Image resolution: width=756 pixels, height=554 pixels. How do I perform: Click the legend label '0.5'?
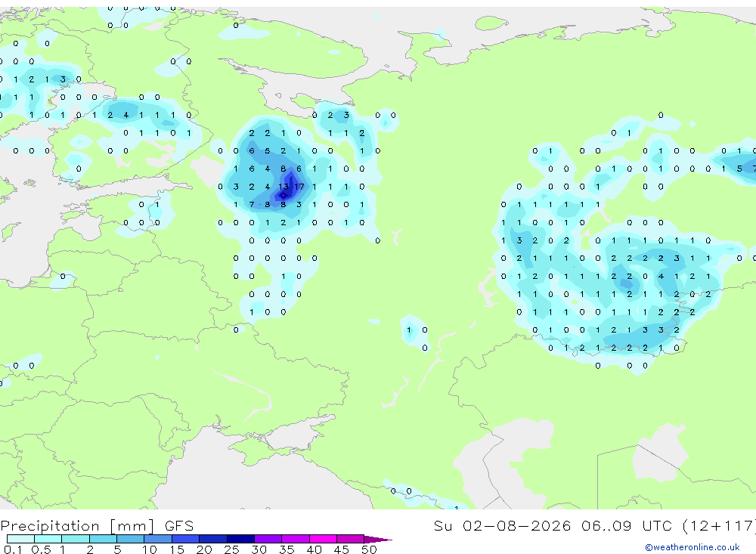point(41,549)
